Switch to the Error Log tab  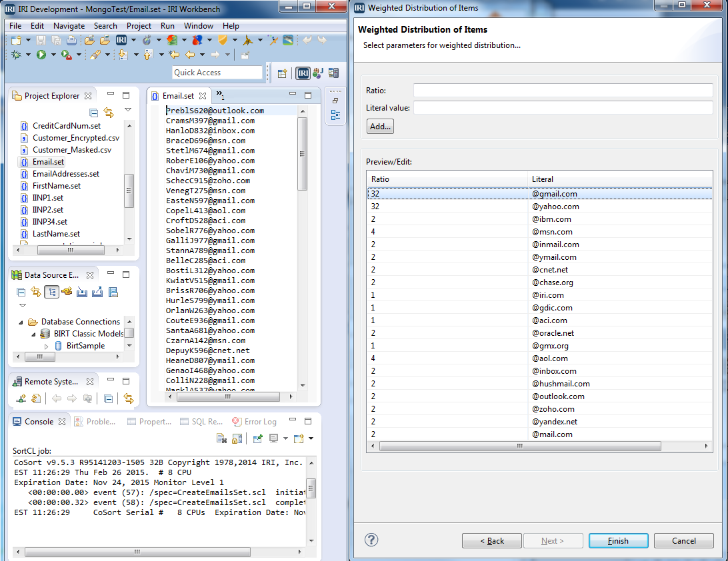255,421
